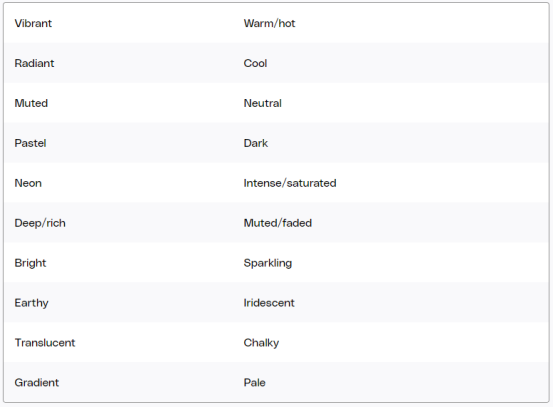Click the Neon table entry

click(28, 183)
